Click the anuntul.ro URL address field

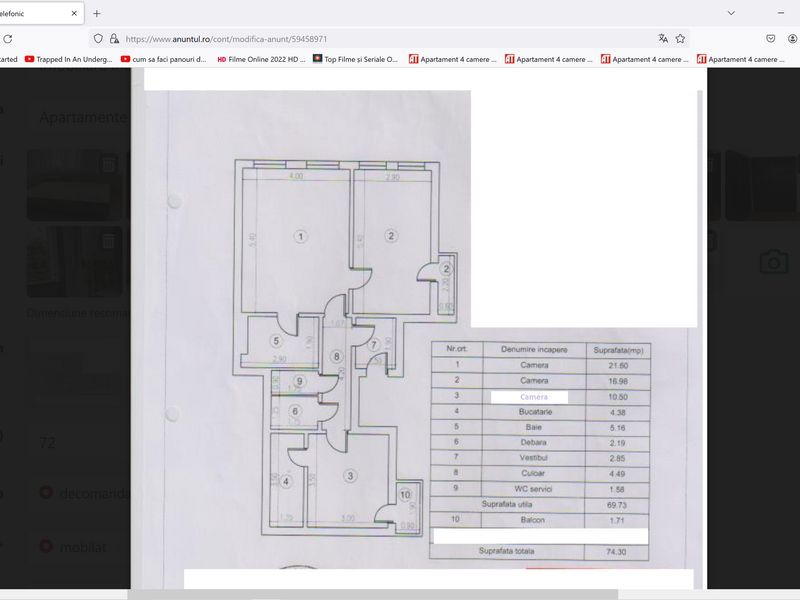[380, 38]
